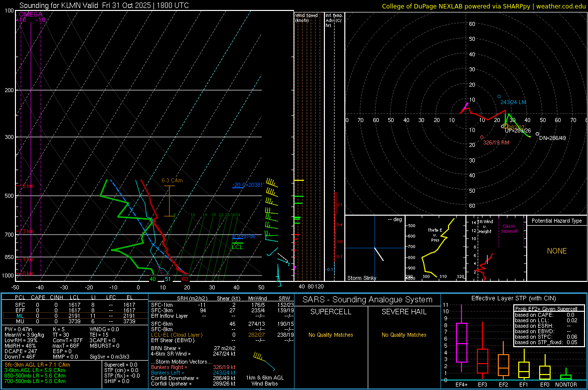Select the SUPERCELL column in SARS
588x390 pixels.
331,312
